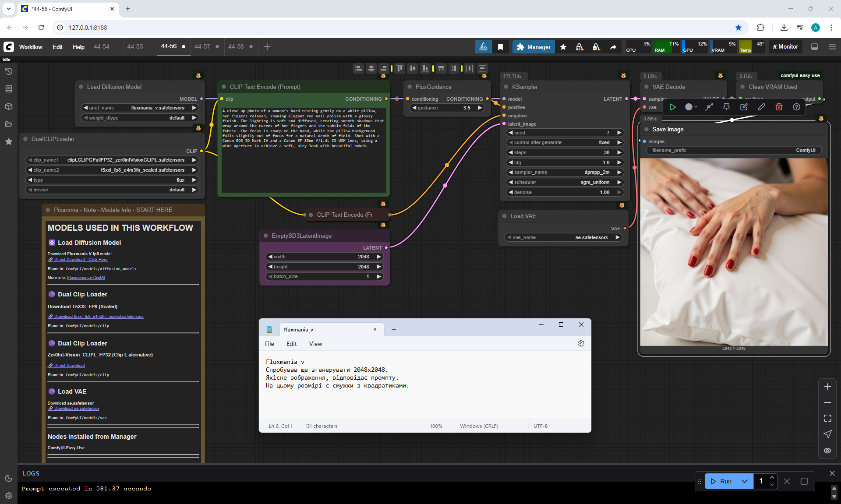Open the ComfyUI Manager
841x504 pixels.
(x=533, y=47)
